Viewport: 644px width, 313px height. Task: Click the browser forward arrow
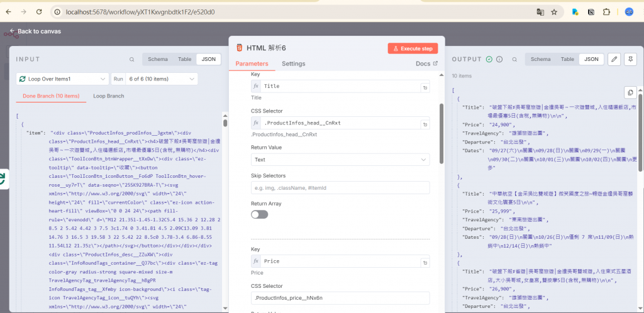(23, 12)
